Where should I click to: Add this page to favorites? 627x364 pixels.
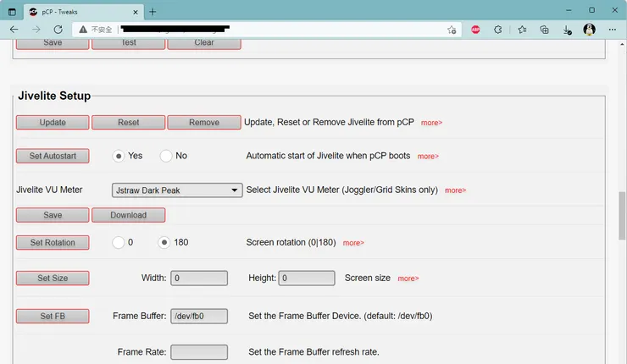[x=452, y=30]
